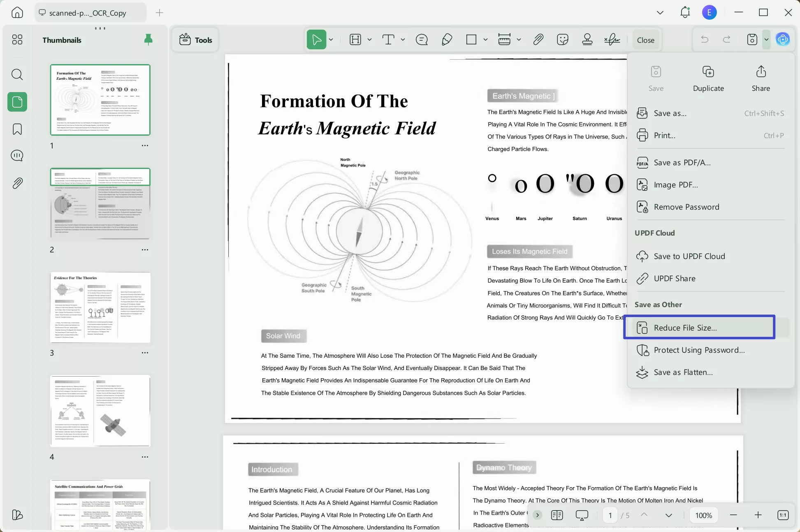This screenshot has width=800, height=532.
Task: Select Save as Flatten option
Action: (683, 372)
